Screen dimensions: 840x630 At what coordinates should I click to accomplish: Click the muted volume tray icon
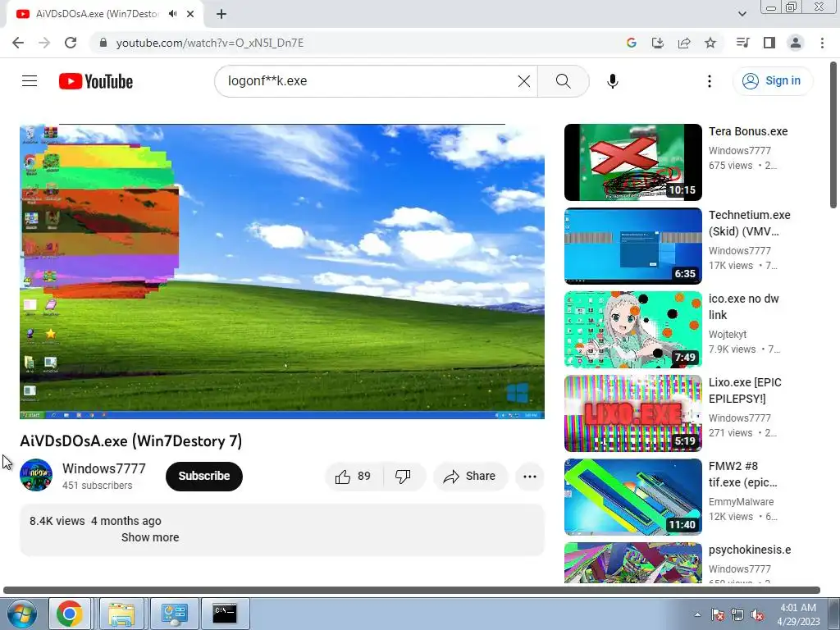point(757,614)
